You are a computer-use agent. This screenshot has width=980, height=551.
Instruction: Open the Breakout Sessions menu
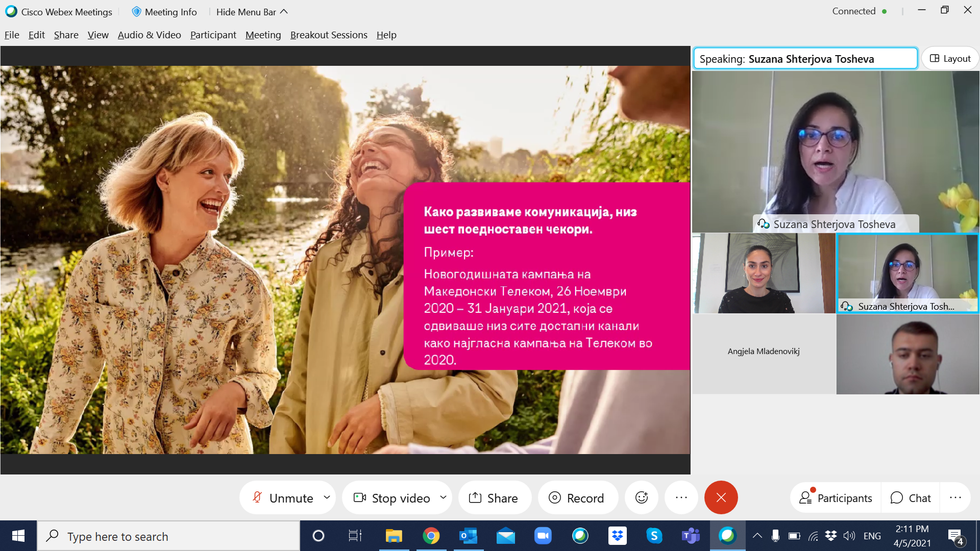point(329,35)
